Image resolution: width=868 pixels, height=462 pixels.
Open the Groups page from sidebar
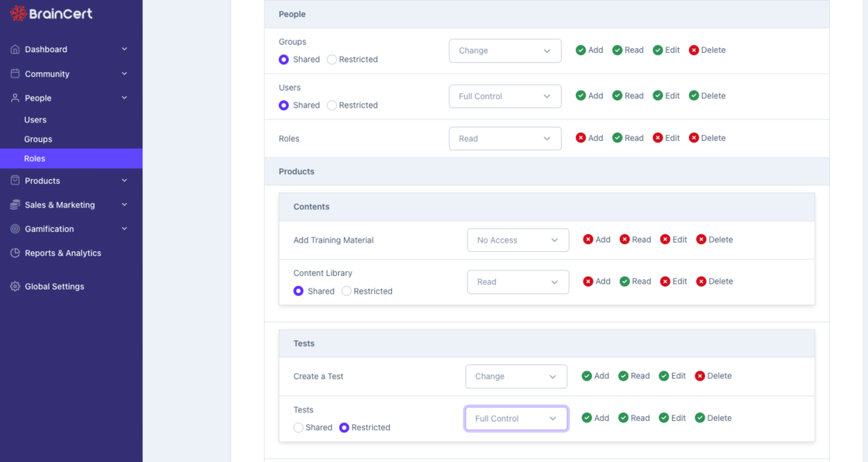37,139
